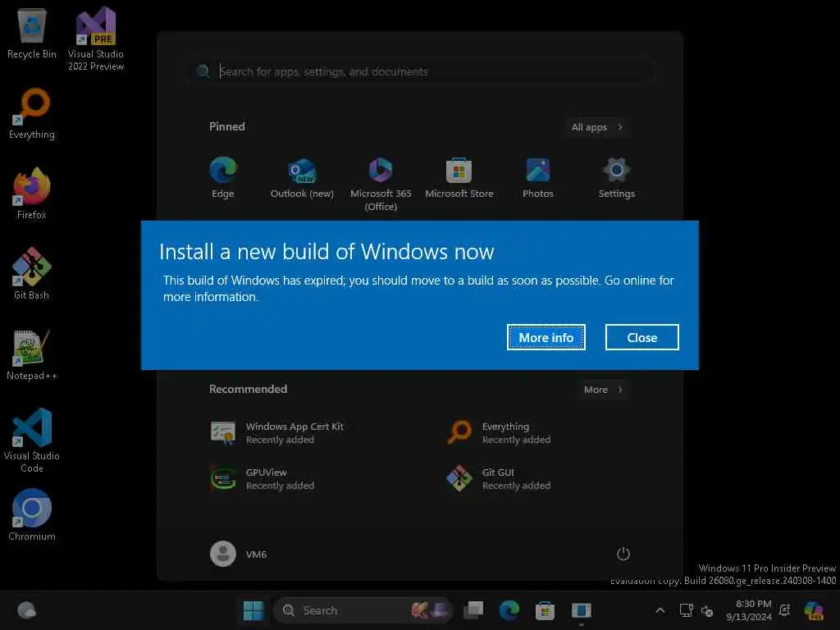
Task: Click the Windows Start button on taskbar
Action: pos(253,610)
